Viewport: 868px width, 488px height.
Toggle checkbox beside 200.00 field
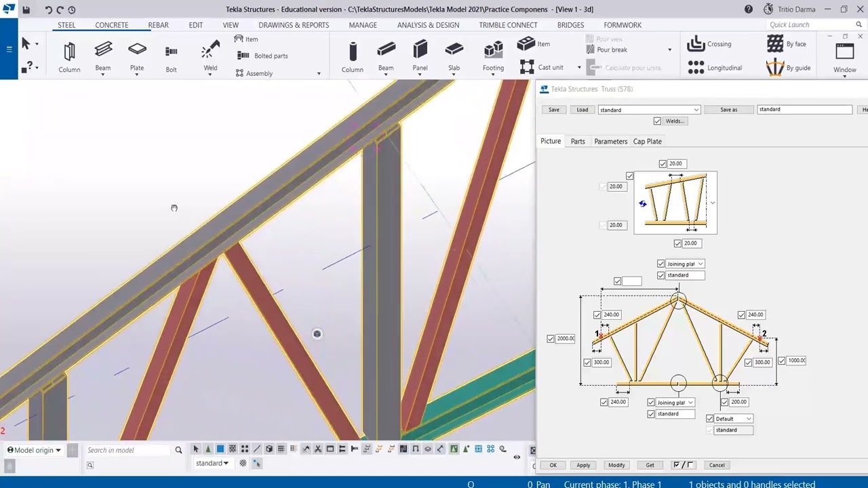pos(724,402)
